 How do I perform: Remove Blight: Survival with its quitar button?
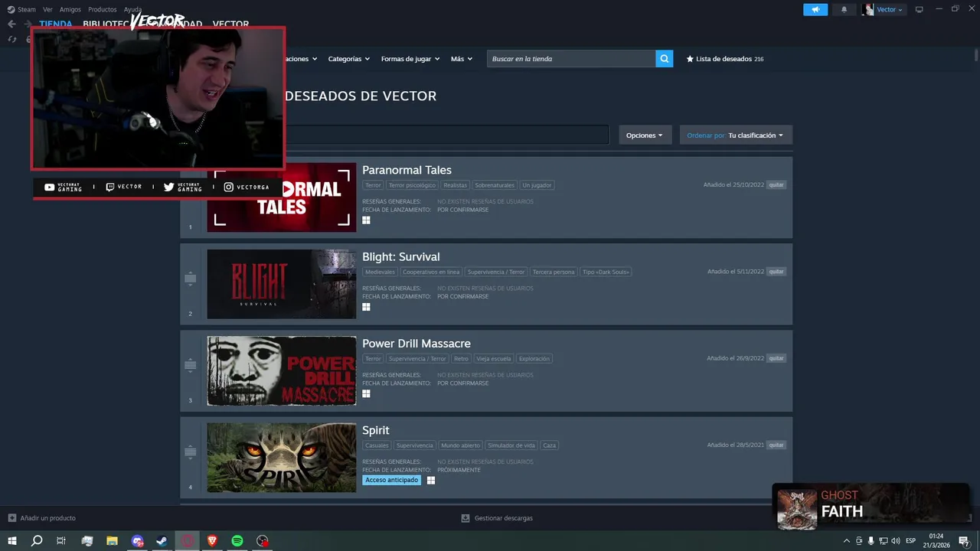pyautogui.click(x=776, y=272)
